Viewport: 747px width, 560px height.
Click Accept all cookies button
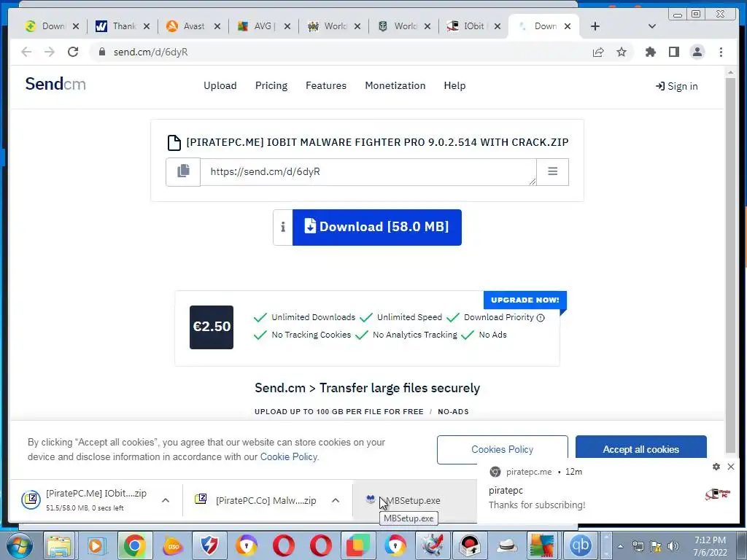point(640,449)
